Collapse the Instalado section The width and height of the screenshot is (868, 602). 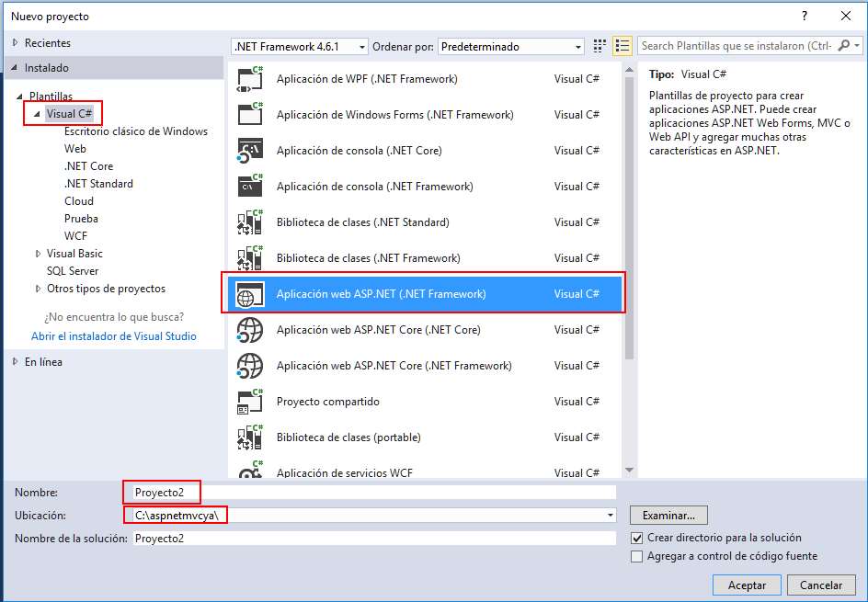coord(15,67)
